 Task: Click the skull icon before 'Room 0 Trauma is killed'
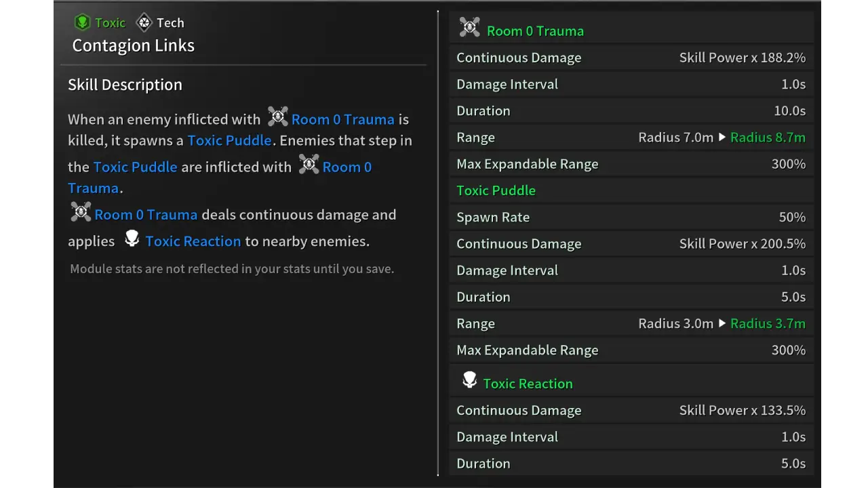pyautogui.click(x=277, y=117)
